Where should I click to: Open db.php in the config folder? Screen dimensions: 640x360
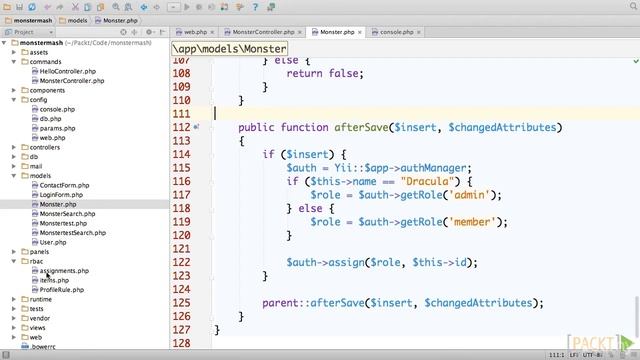(50, 119)
